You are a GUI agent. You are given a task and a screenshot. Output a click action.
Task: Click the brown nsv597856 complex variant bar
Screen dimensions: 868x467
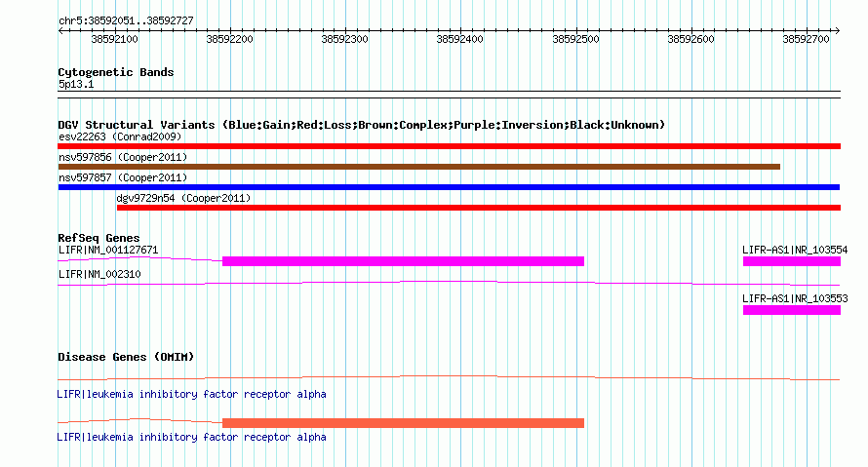419,167
